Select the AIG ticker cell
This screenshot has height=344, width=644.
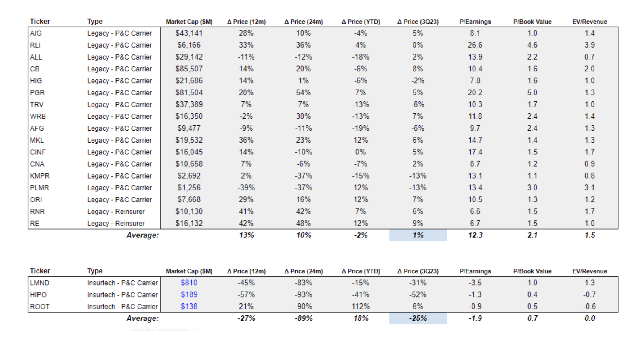click(36, 33)
